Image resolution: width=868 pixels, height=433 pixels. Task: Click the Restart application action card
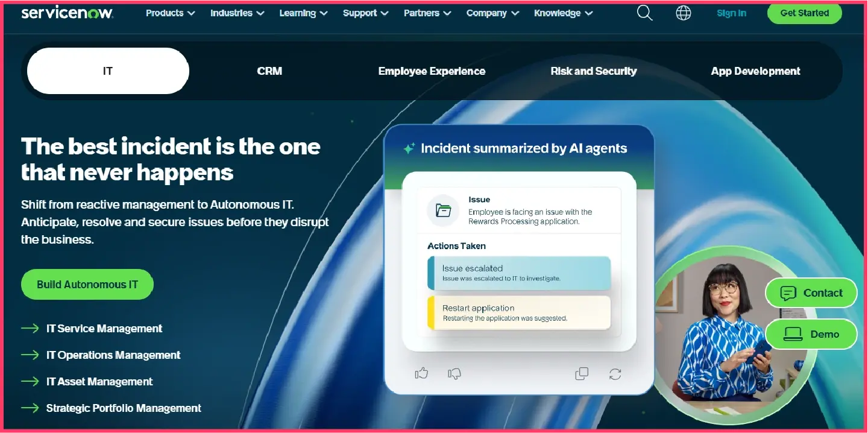[x=519, y=312]
